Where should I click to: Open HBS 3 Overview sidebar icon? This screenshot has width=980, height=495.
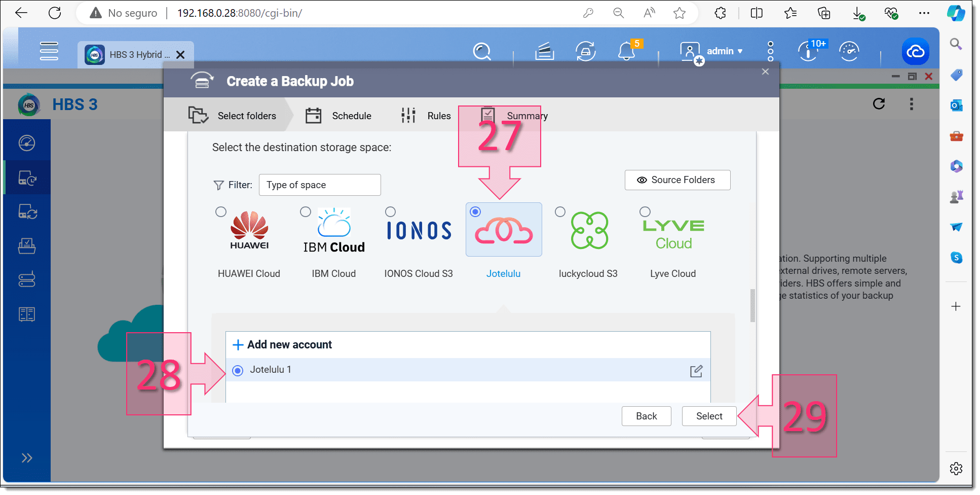(27, 143)
